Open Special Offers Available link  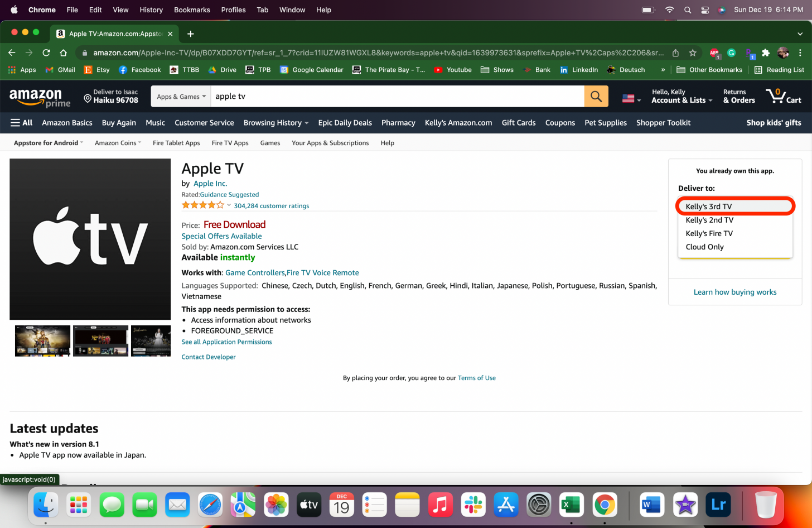[x=221, y=236]
